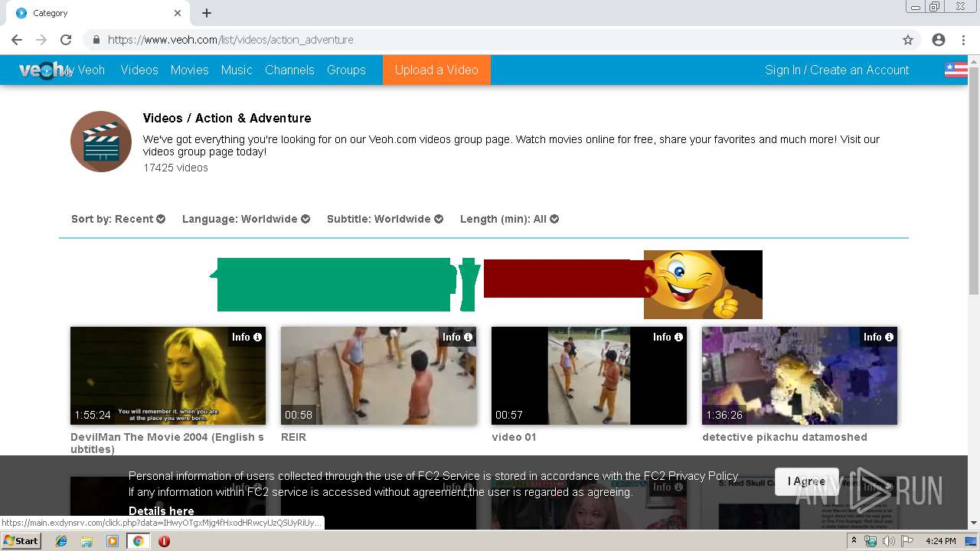Open a new browser tab
The image size is (980, 551).
click(207, 13)
